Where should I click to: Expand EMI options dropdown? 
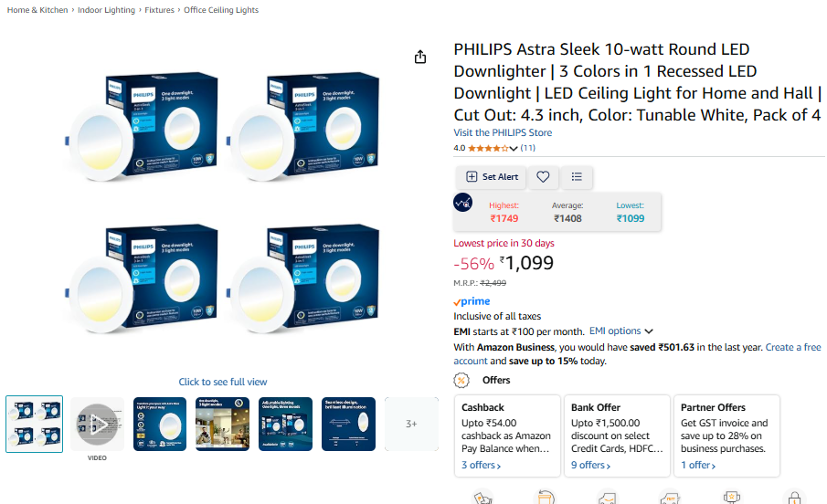pyautogui.click(x=620, y=331)
